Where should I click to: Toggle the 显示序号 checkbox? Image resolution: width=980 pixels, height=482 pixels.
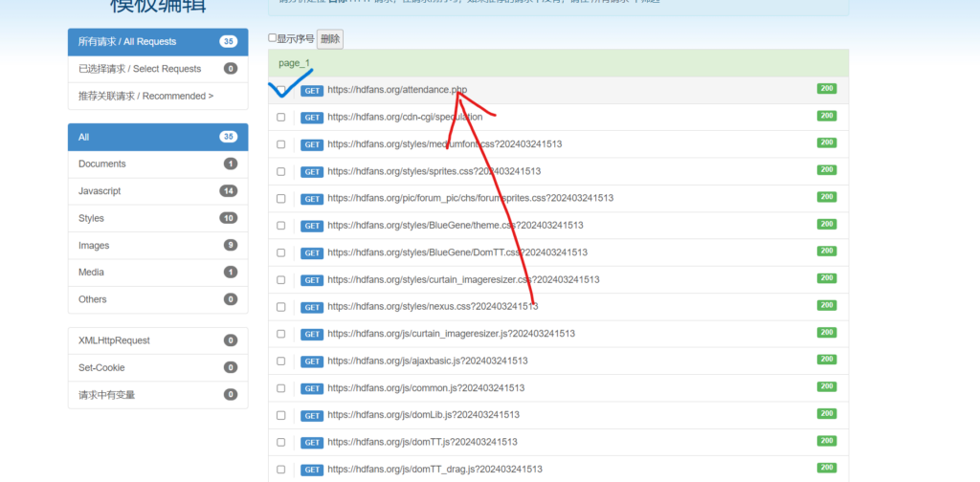click(x=273, y=38)
